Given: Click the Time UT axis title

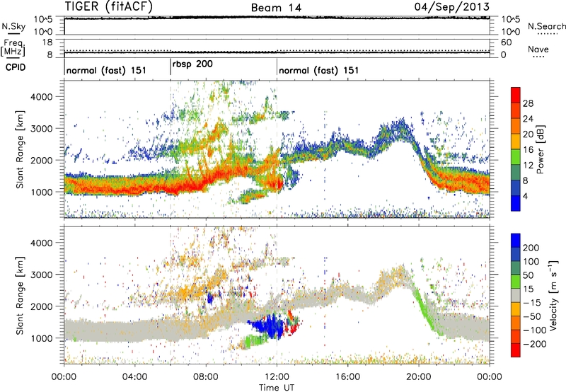Looking at the screenshot, I should point(277,387).
